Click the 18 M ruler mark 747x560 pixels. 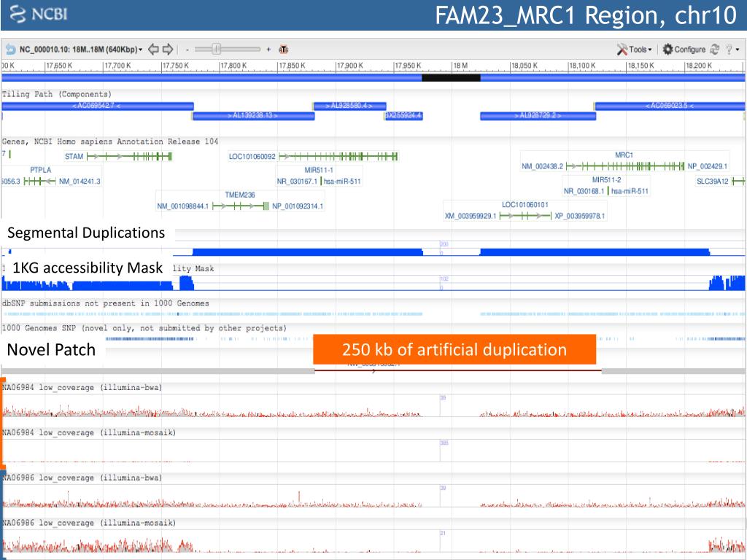(461, 66)
